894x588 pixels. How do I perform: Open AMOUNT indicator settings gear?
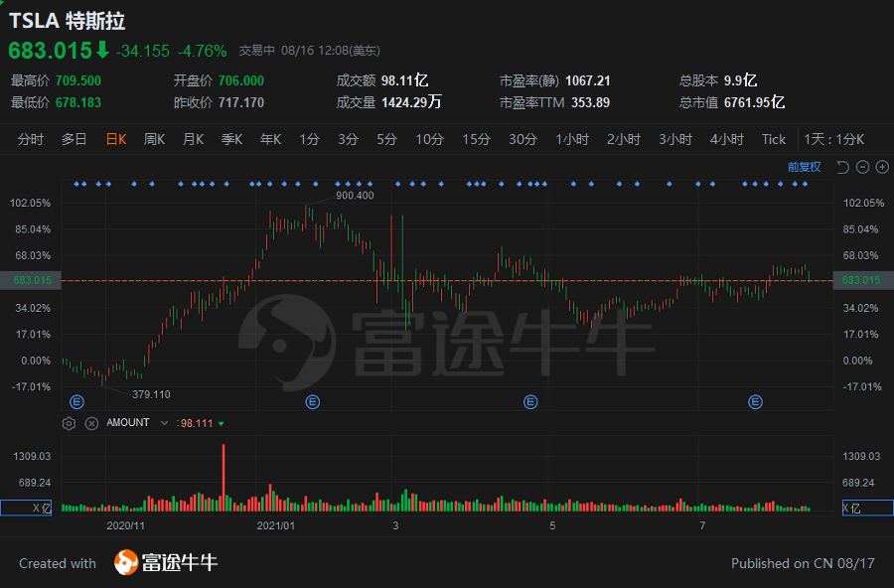pyautogui.click(x=69, y=423)
